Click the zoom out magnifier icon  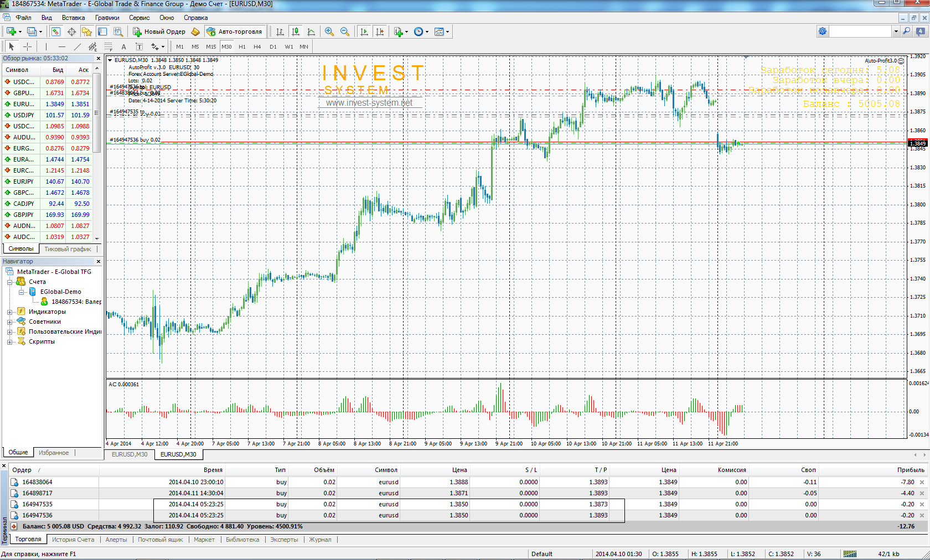345,32
